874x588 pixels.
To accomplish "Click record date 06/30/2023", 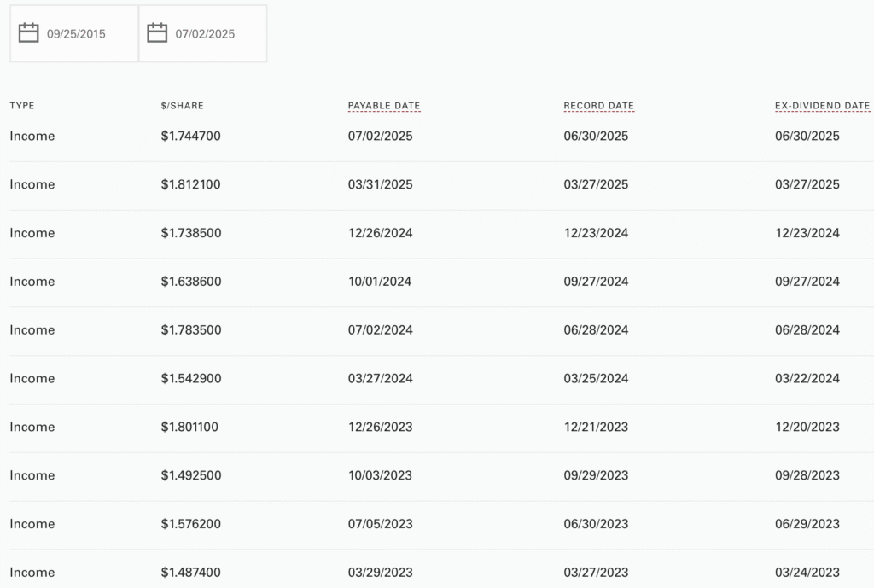I will click(596, 524).
